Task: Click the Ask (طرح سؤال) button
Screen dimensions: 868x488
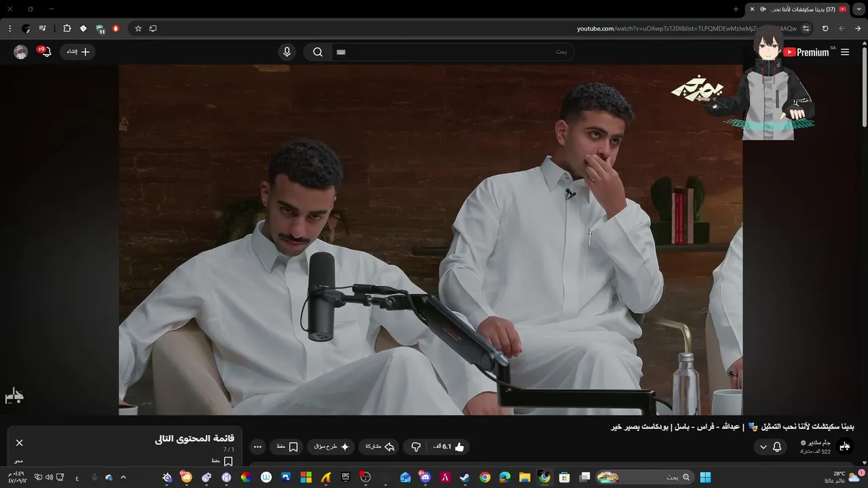Action: point(332,447)
